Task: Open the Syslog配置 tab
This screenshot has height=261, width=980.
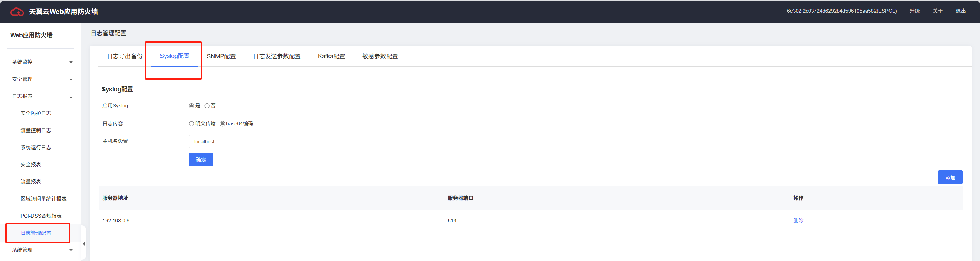Action: point(174,56)
